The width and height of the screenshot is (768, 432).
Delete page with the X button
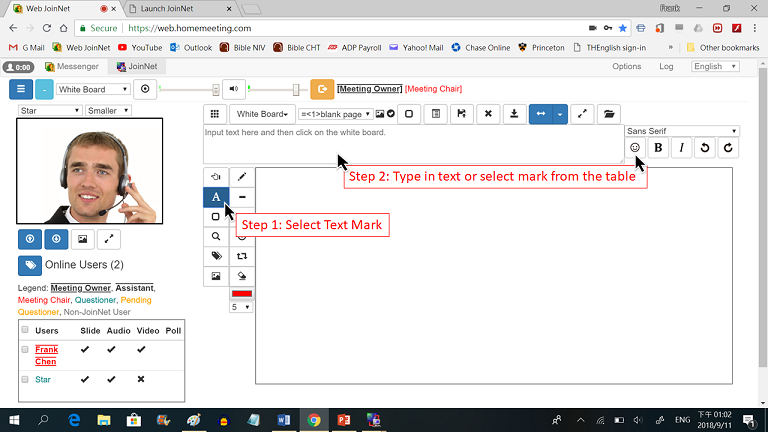coord(487,114)
